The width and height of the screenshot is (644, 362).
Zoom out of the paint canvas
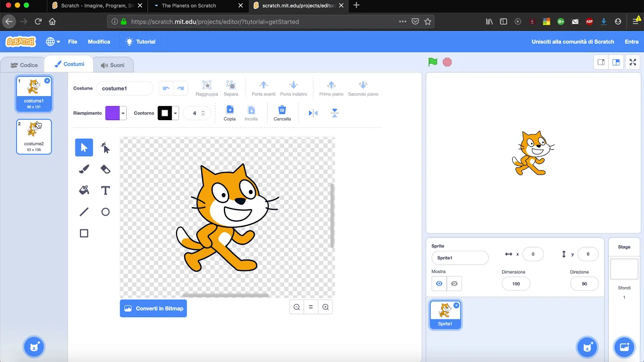297,307
